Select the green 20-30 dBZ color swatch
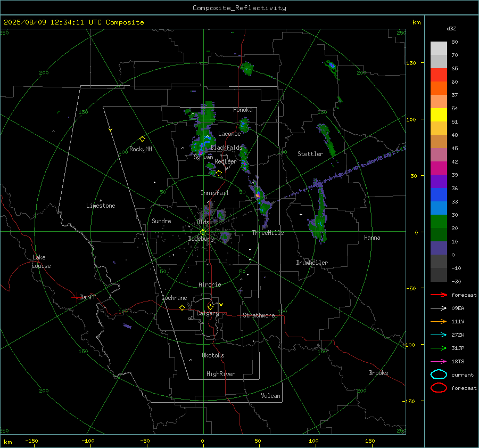This screenshot has height=448, width=479. click(439, 222)
